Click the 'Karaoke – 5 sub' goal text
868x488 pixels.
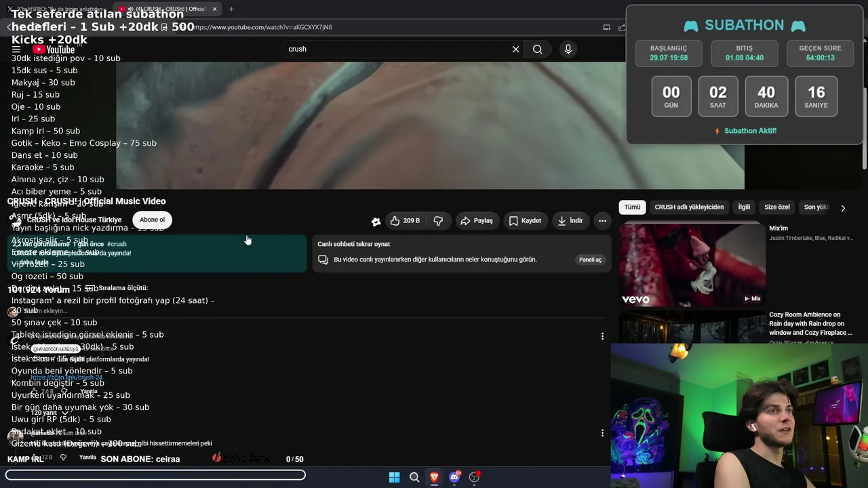[43, 167]
